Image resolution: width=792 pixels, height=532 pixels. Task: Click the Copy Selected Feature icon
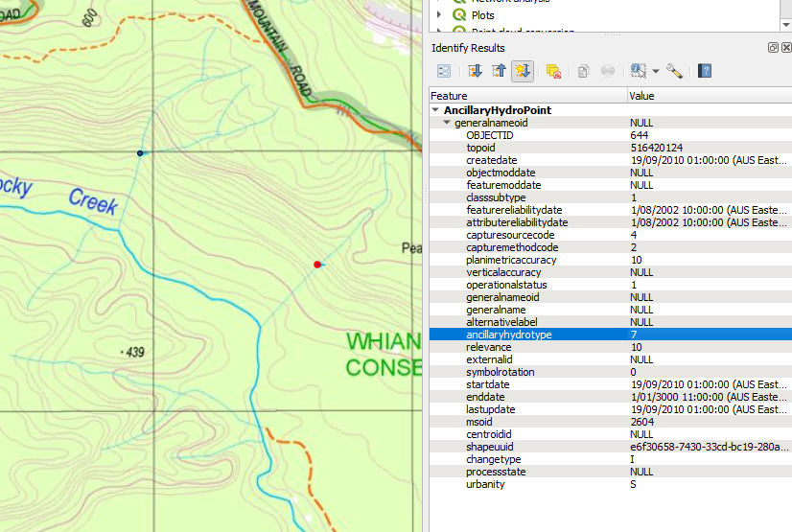[x=583, y=71]
